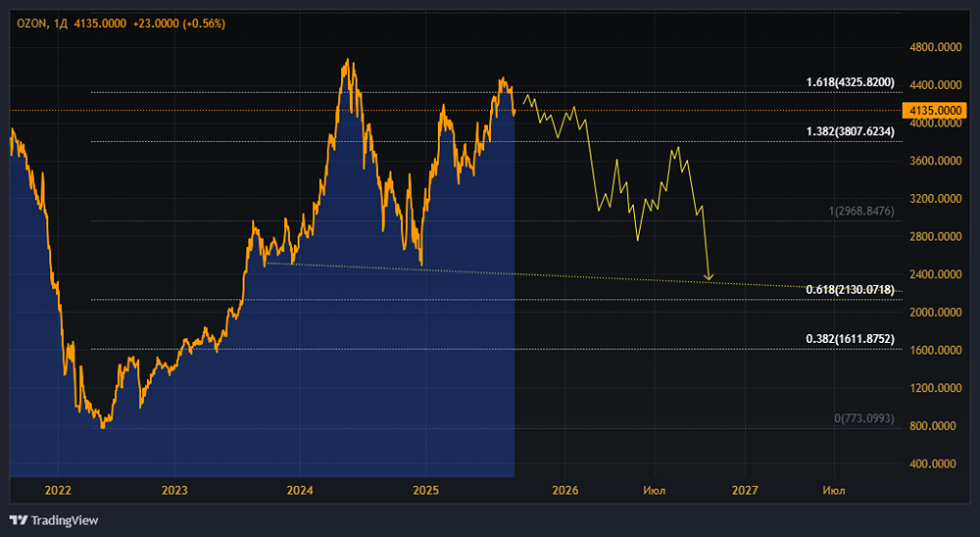Click the +23.0000 (+0.56%) change value

186,23
